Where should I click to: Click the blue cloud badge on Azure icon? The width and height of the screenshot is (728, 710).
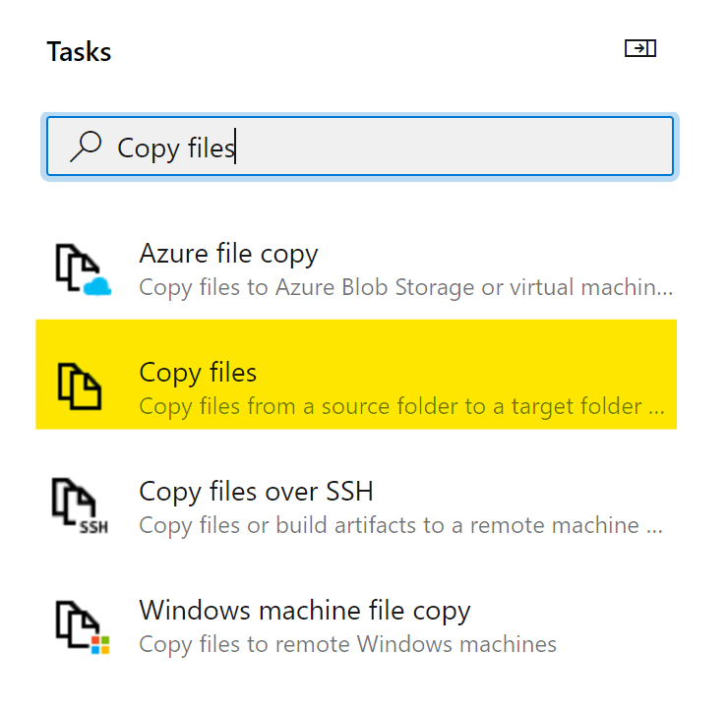98,285
